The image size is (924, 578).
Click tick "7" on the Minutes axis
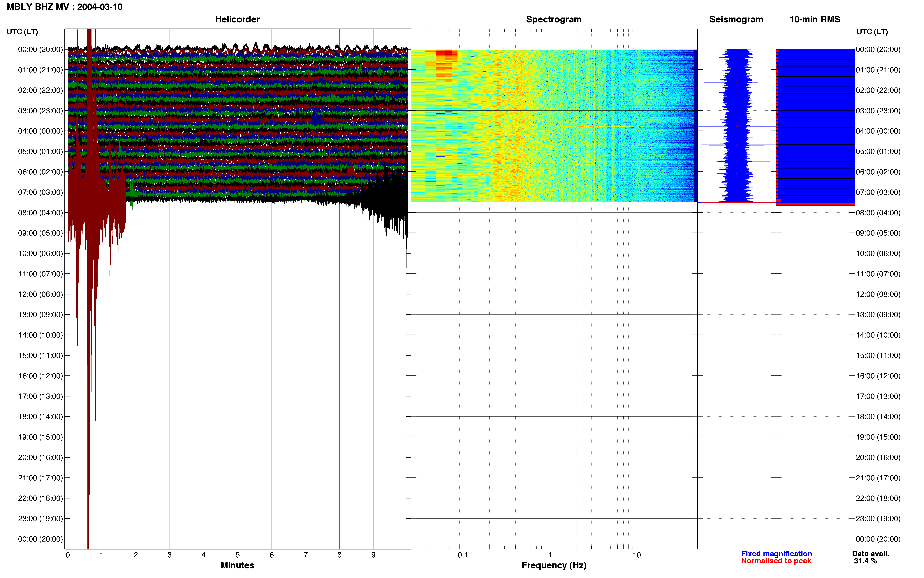pyautogui.click(x=306, y=555)
